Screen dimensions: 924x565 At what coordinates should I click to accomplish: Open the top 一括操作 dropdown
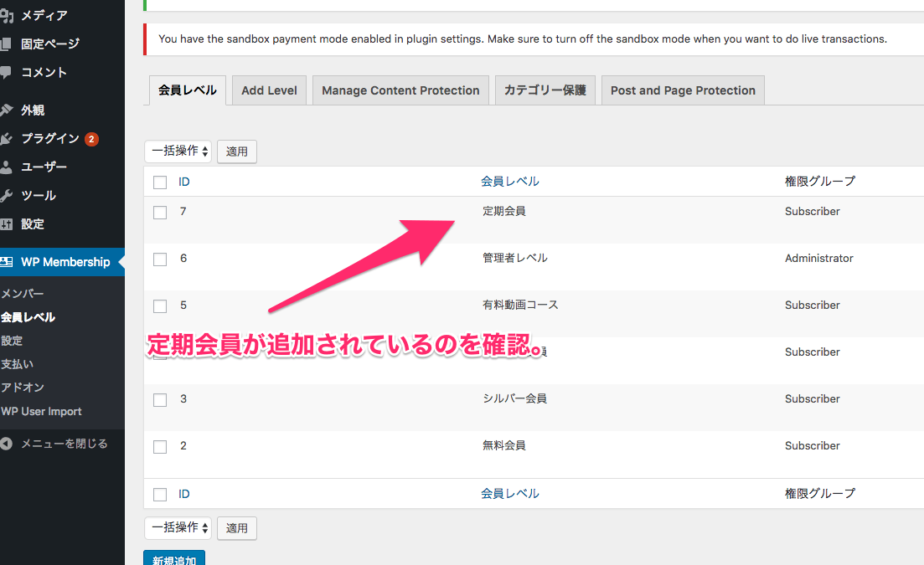[178, 152]
